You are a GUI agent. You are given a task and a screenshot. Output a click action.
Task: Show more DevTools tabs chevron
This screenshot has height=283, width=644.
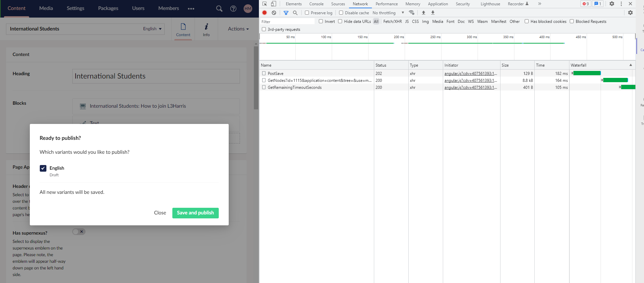[x=540, y=4]
